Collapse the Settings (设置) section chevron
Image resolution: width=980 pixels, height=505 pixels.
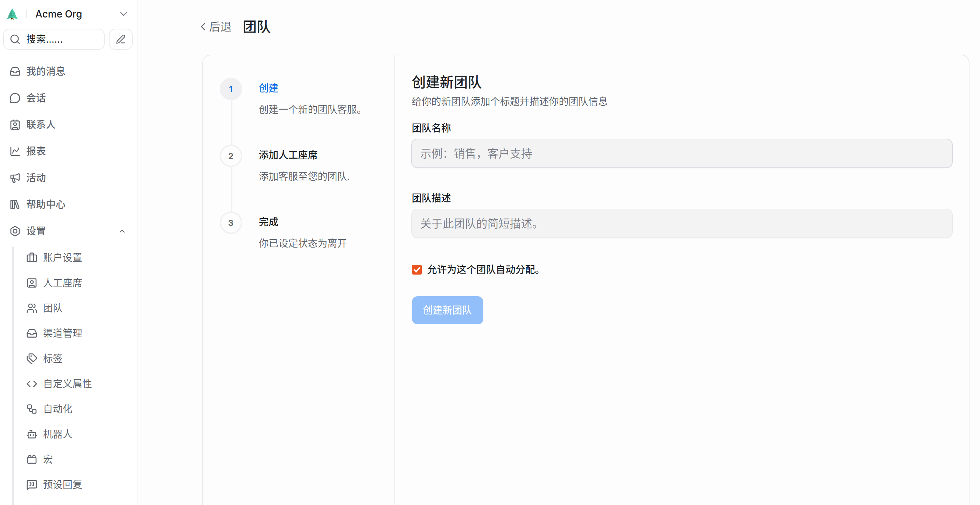point(122,231)
